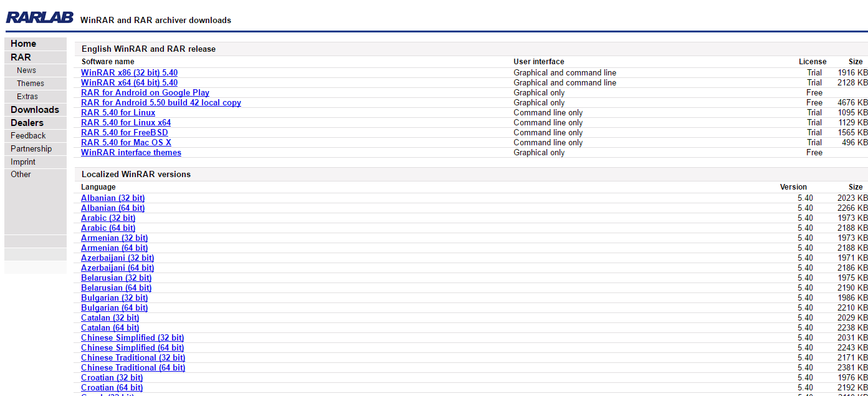Download the Chinese Simplified (32 bit) version

pos(133,338)
